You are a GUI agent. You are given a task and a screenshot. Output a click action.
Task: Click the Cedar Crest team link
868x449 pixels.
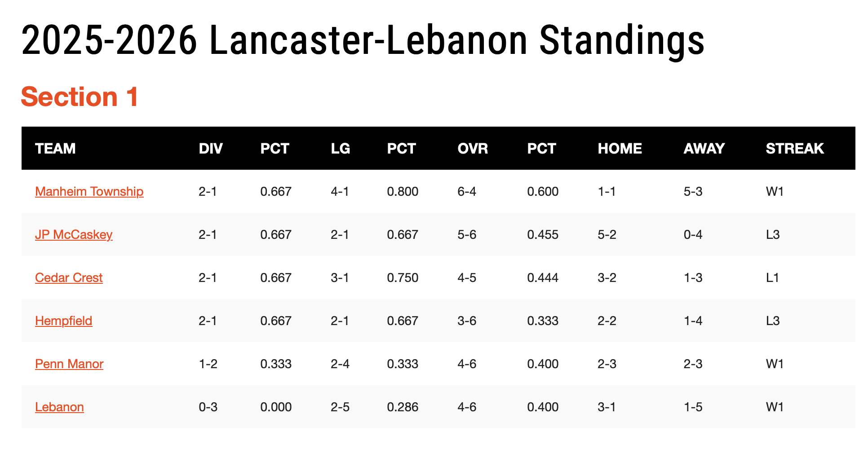[69, 278]
